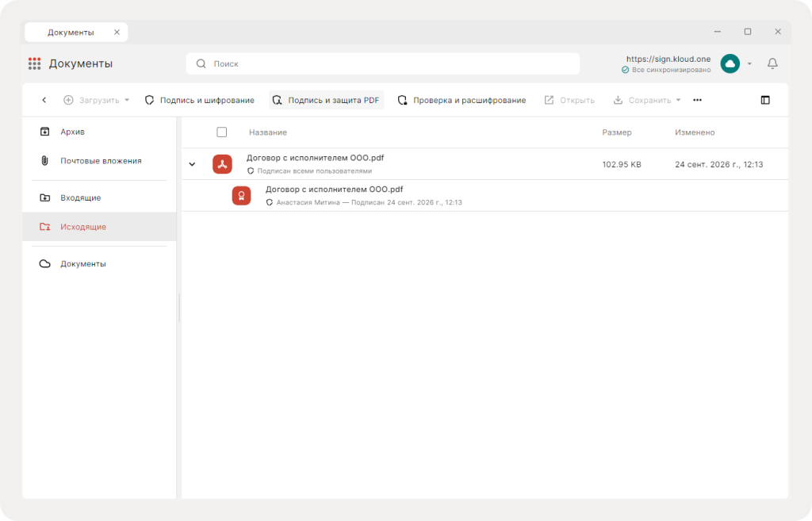
Task: Sort by the Изменено column
Action: pos(695,132)
